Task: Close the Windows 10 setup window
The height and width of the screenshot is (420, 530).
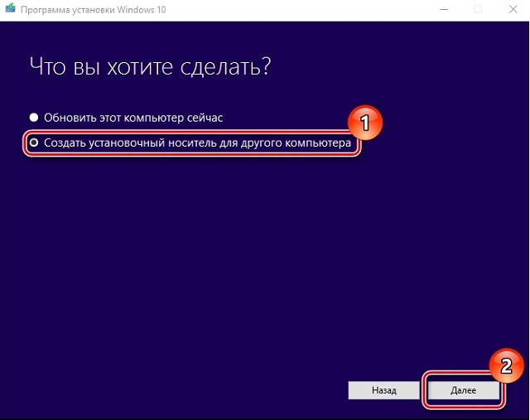Action: pos(513,9)
